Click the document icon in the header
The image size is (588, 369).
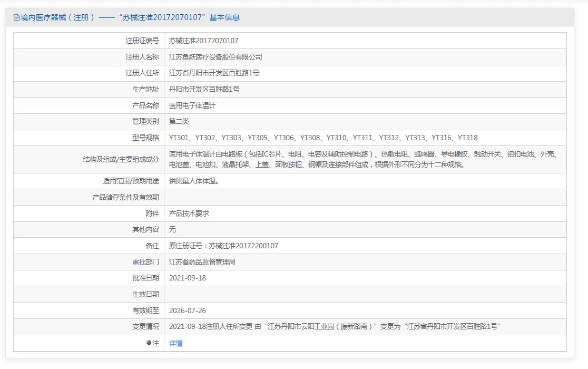(x=16, y=17)
